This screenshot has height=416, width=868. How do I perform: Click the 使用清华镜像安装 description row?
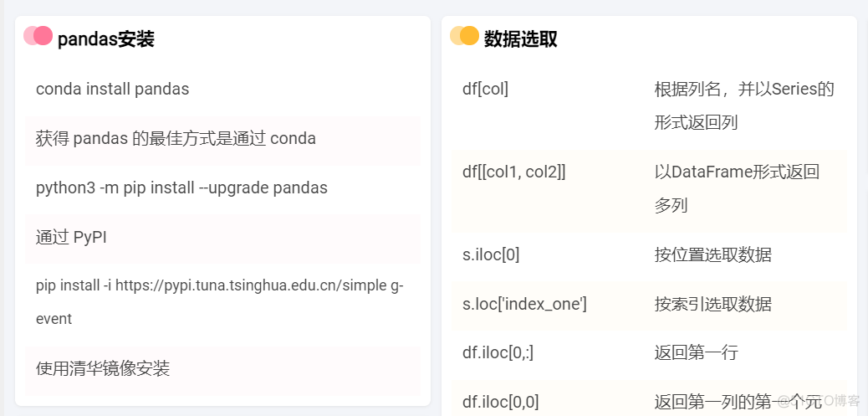point(103,368)
